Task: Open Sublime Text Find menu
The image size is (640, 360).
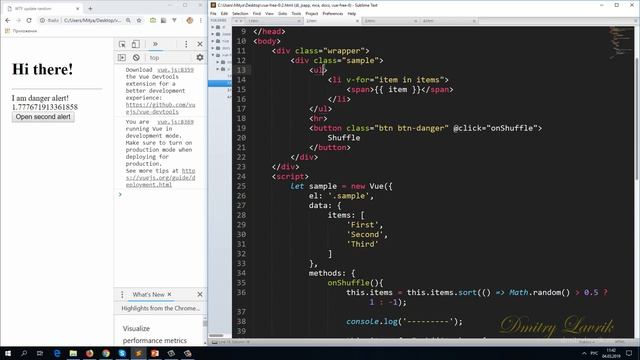Action: (x=257, y=13)
